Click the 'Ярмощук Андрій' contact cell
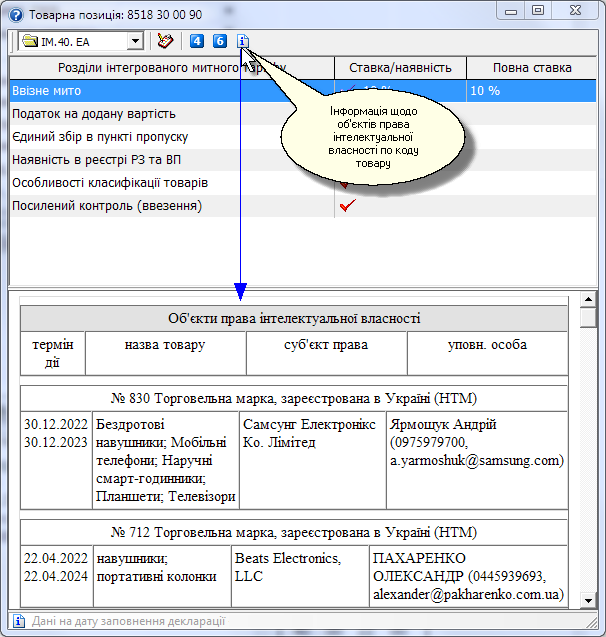 click(x=477, y=460)
